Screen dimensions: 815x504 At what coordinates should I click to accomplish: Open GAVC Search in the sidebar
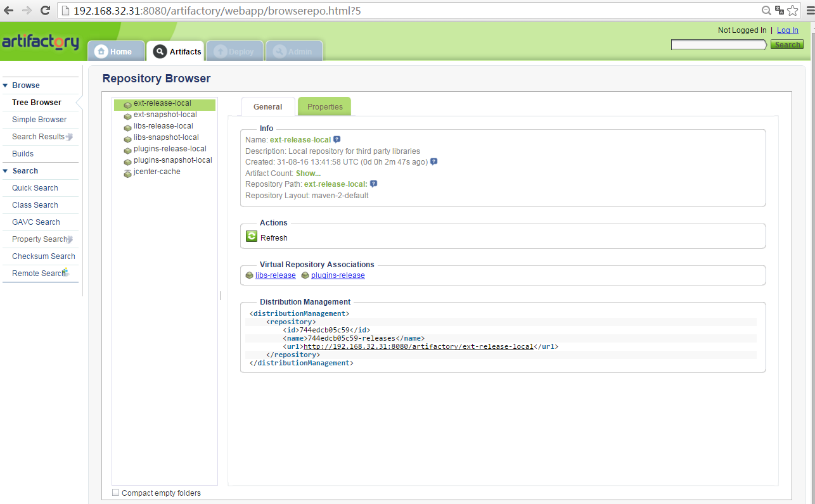[x=36, y=222]
